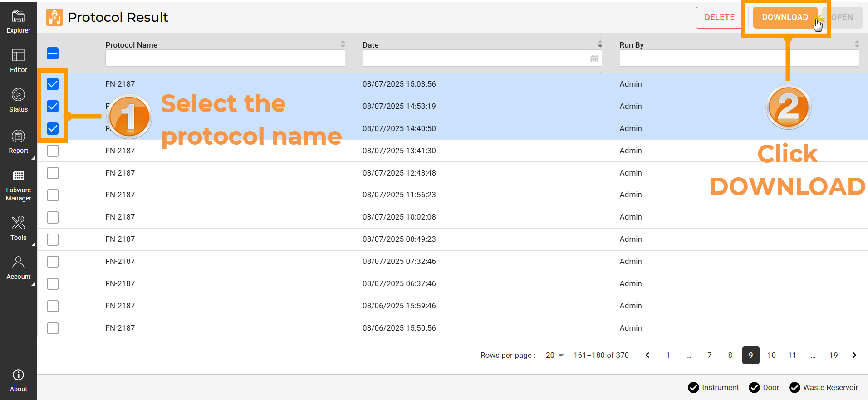Screen dimensions: 868x400
Task: Open the Account sidebar icon
Action: pos(18,268)
